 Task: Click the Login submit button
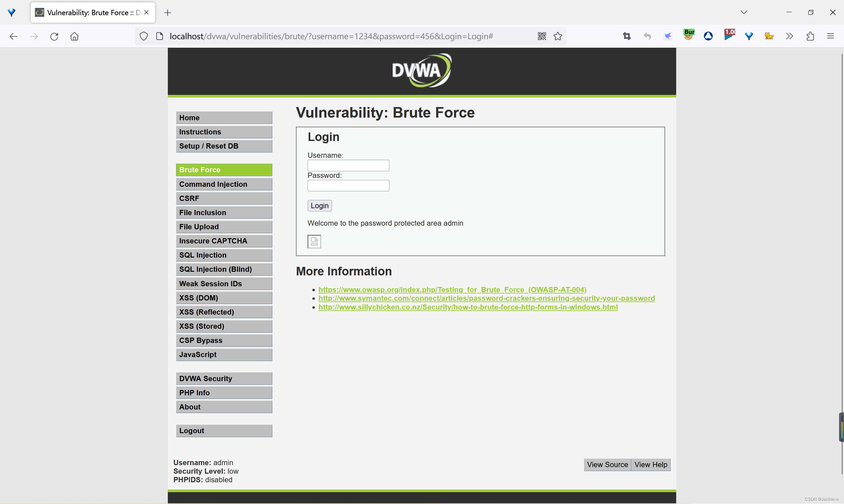319,206
